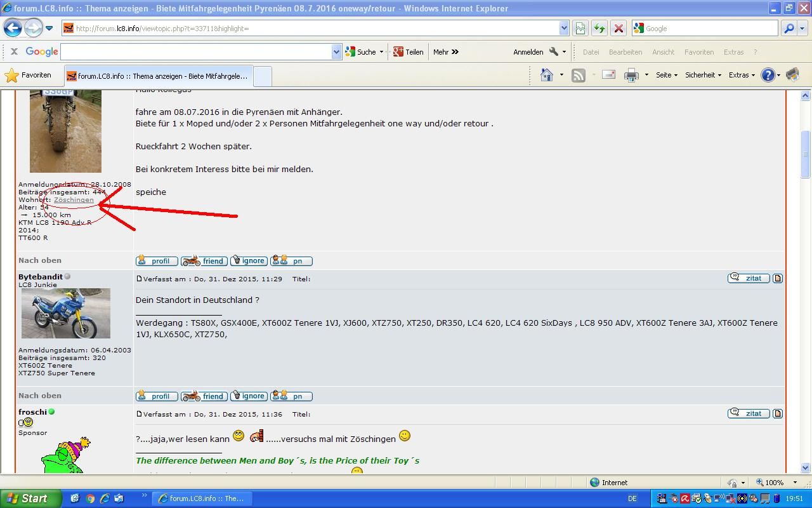Click the RSS feeds icon
The width and height of the screenshot is (812, 508).
(x=578, y=75)
